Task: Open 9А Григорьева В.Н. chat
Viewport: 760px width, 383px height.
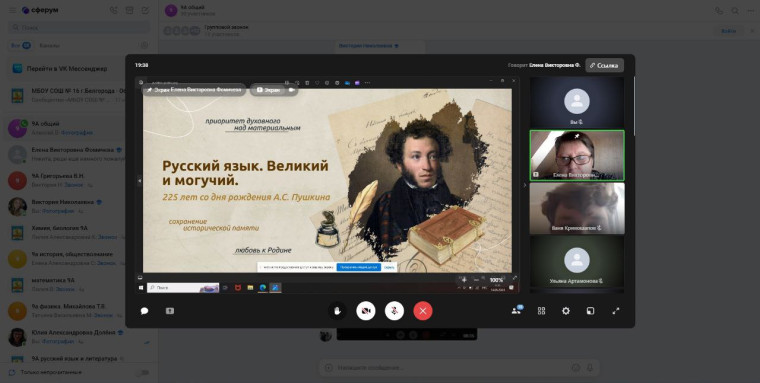Action: click(x=79, y=180)
